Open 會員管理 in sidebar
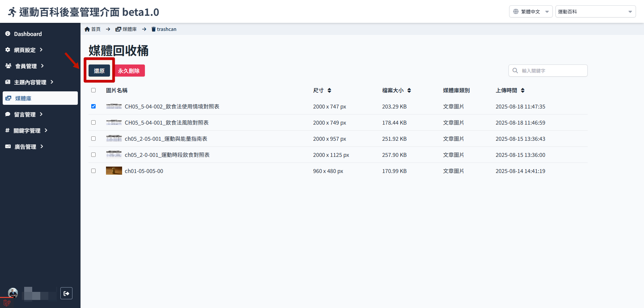This screenshot has height=308, width=644. (x=40, y=66)
